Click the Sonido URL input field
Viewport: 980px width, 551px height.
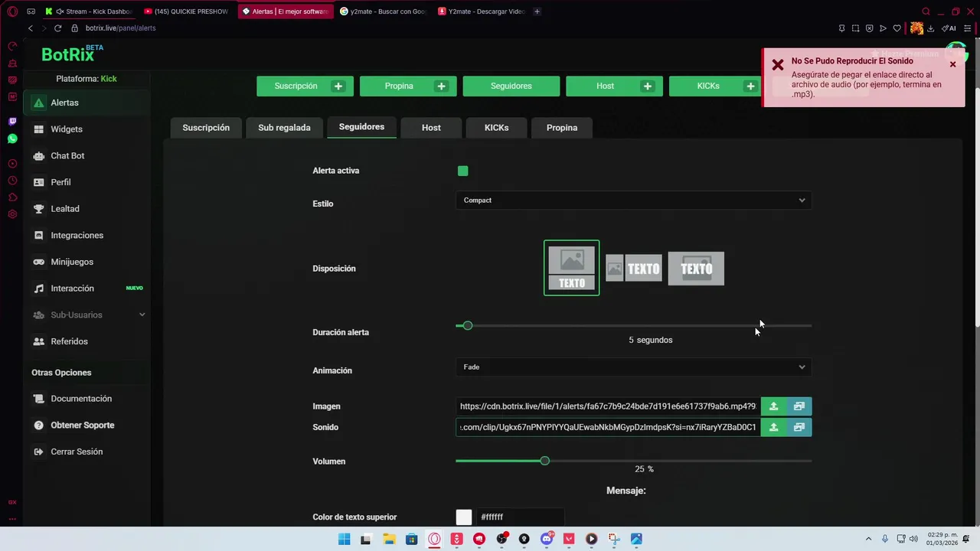(x=608, y=427)
